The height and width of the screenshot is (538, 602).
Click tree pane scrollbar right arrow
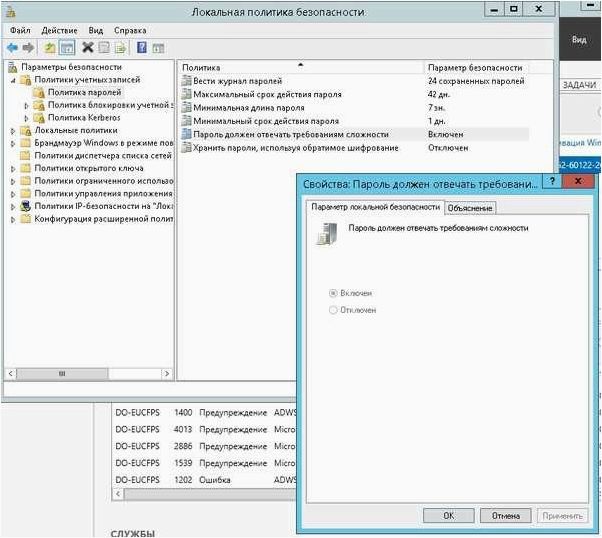[167, 374]
